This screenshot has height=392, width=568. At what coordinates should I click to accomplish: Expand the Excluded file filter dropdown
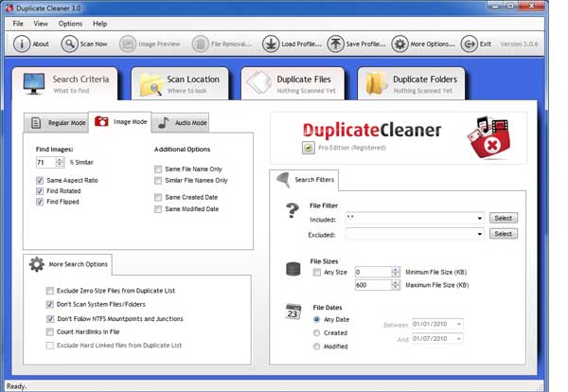tap(480, 234)
